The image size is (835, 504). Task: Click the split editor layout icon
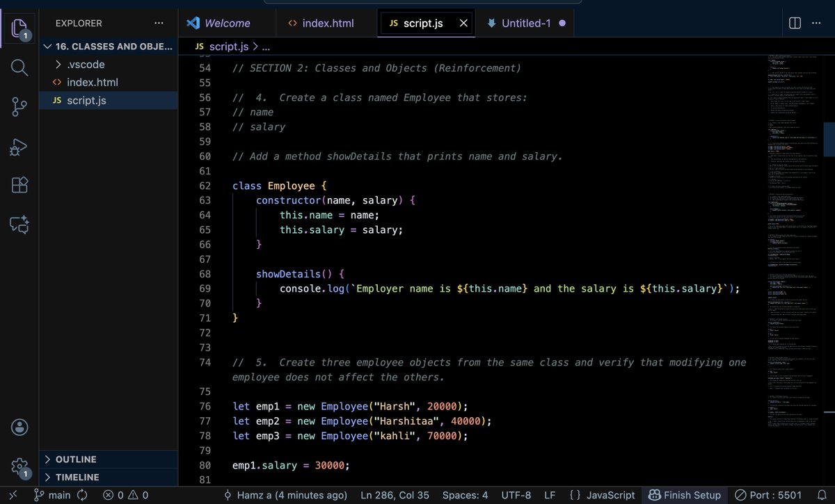[x=795, y=23]
